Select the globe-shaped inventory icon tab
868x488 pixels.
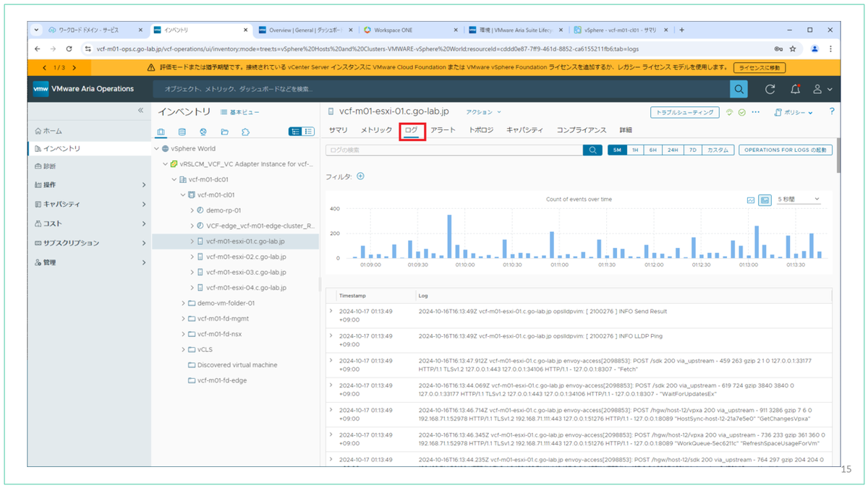point(203,132)
